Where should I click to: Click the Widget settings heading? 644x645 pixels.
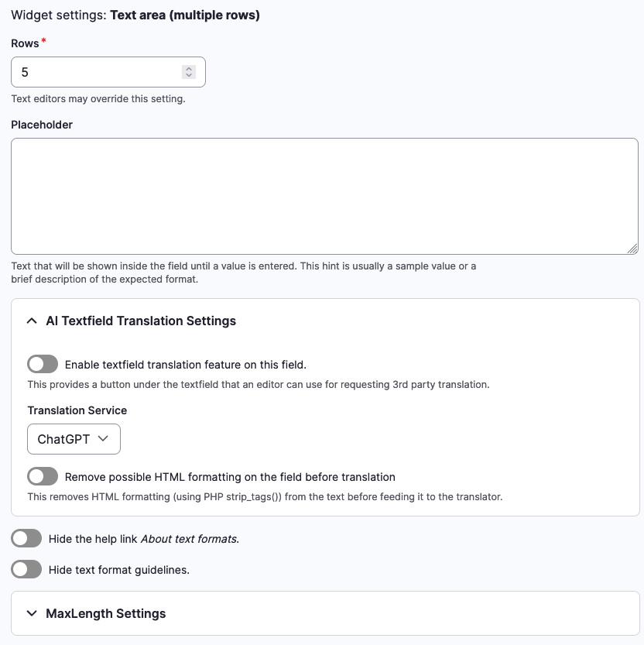point(135,15)
